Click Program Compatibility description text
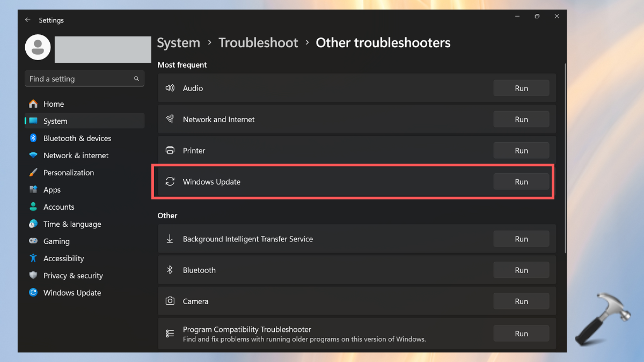Screen dimensions: 644x362 pos(304,339)
